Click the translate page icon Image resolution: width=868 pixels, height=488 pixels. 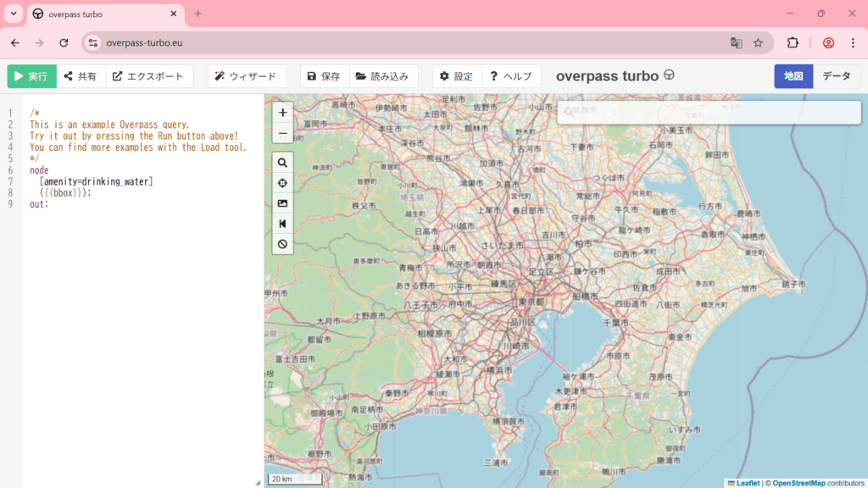[736, 42]
